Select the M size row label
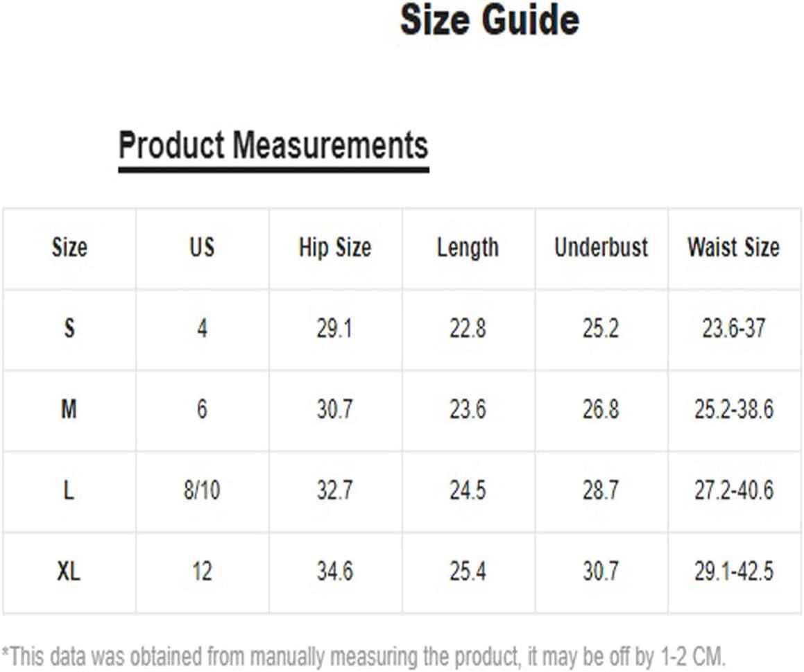 pos(69,409)
